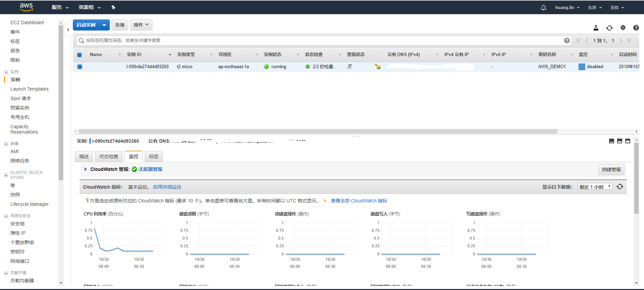Click the Connect (连接) button
This screenshot has height=290, width=644.
(x=120, y=25)
